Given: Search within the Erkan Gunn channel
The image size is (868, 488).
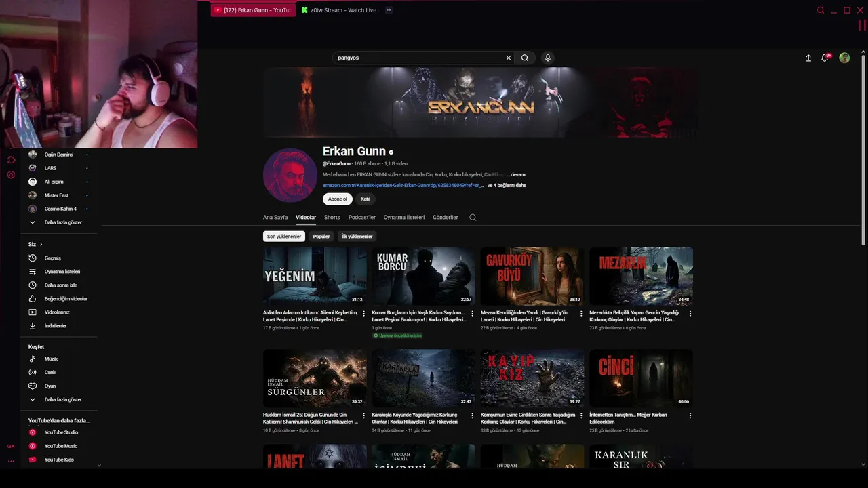Looking at the screenshot, I should click(473, 218).
